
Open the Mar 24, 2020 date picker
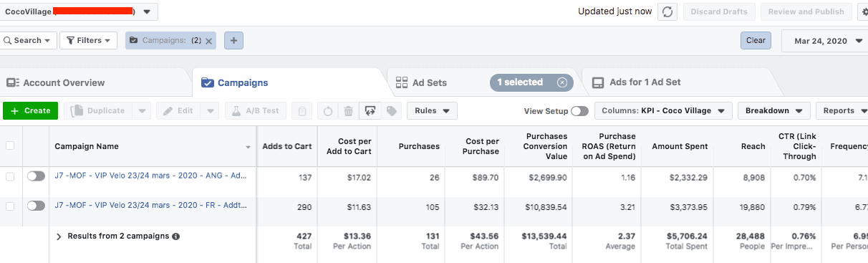pos(825,41)
